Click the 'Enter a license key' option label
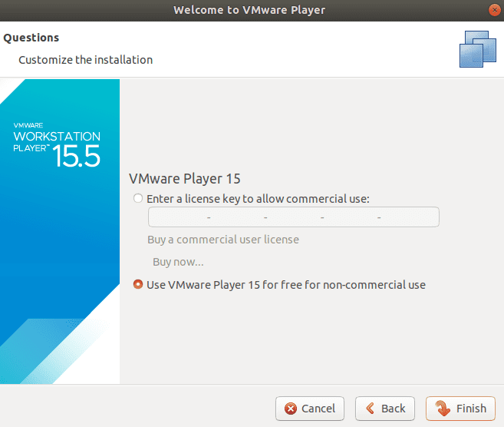Image resolution: width=504 pixels, height=427 pixels. pos(258,199)
